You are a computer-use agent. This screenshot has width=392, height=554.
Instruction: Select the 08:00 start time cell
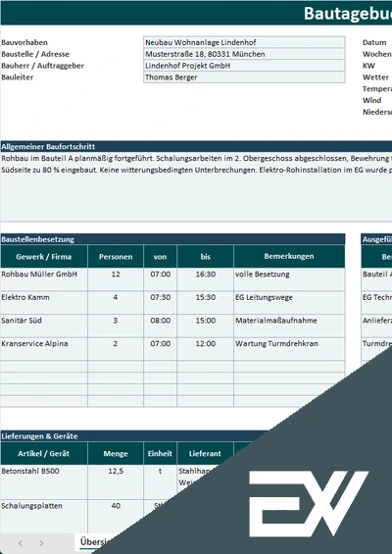point(161,326)
